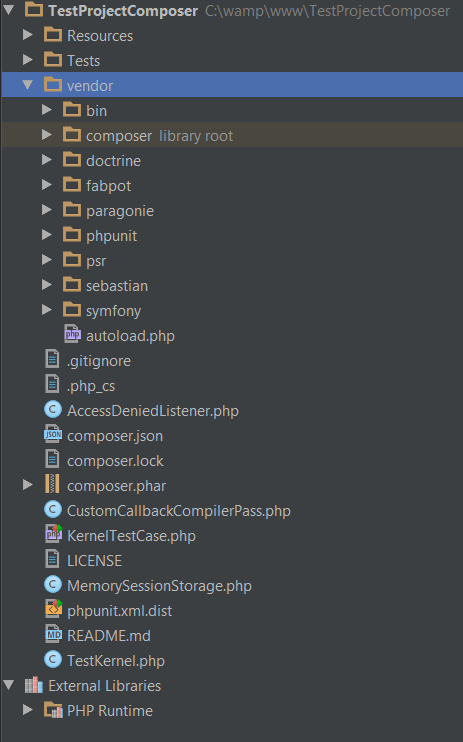Click the C:\wamp\www\TestProjectComposer path text
This screenshot has height=742, width=463.
(x=327, y=10)
